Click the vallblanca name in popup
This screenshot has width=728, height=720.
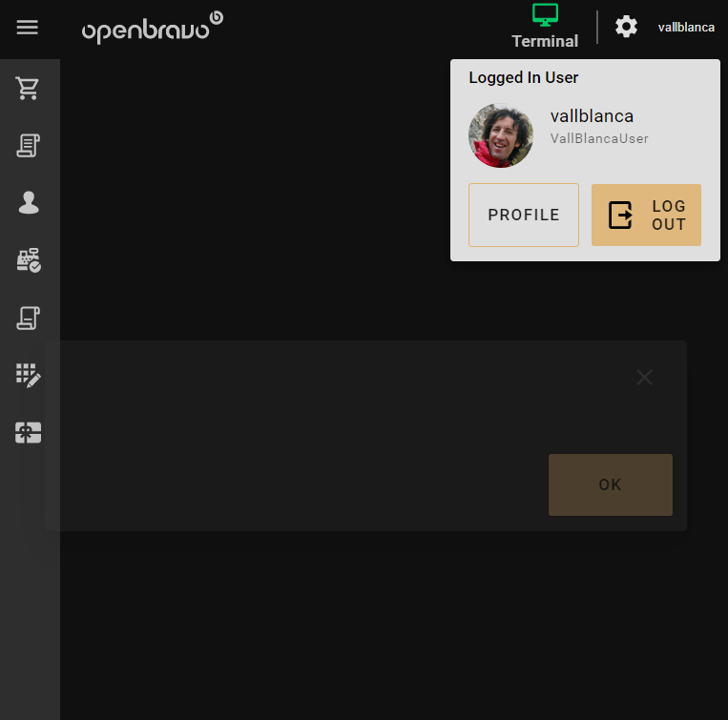click(x=592, y=116)
